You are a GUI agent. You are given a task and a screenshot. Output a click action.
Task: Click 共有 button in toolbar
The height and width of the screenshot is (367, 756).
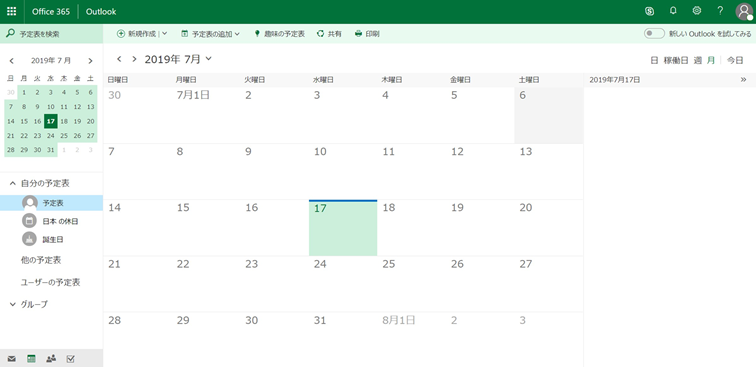pos(329,34)
